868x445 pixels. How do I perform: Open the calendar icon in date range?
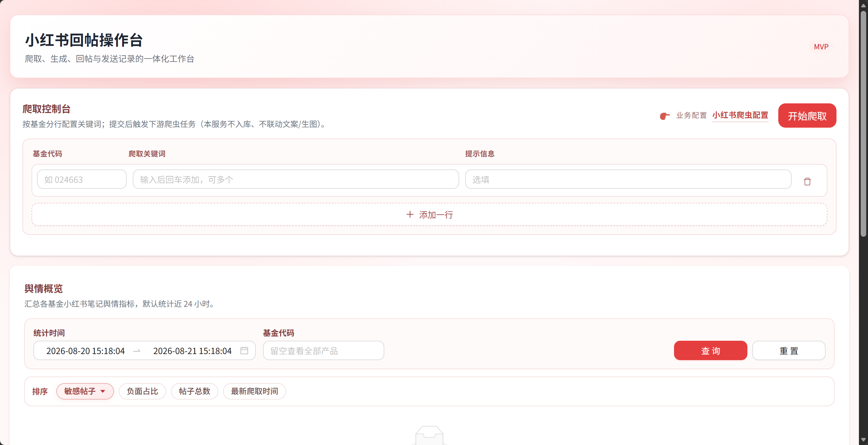click(244, 350)
